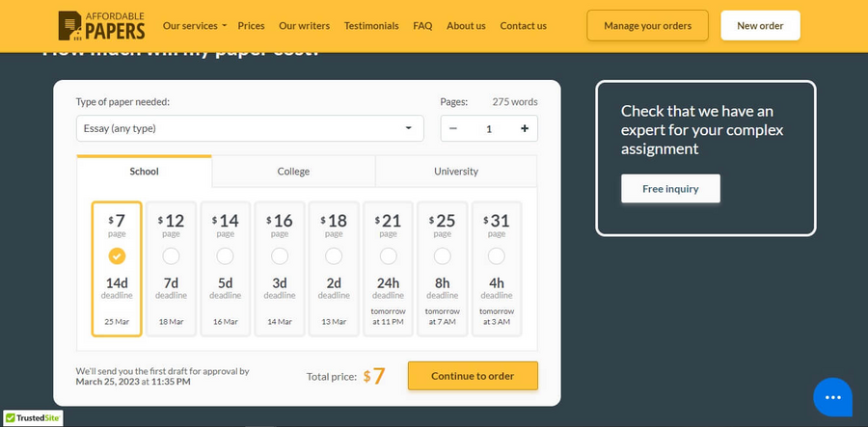Image resolution: width=868 pixels, height=427 pixels.
Task: Select the $7 14d deadline option
Action: [117, 269]
